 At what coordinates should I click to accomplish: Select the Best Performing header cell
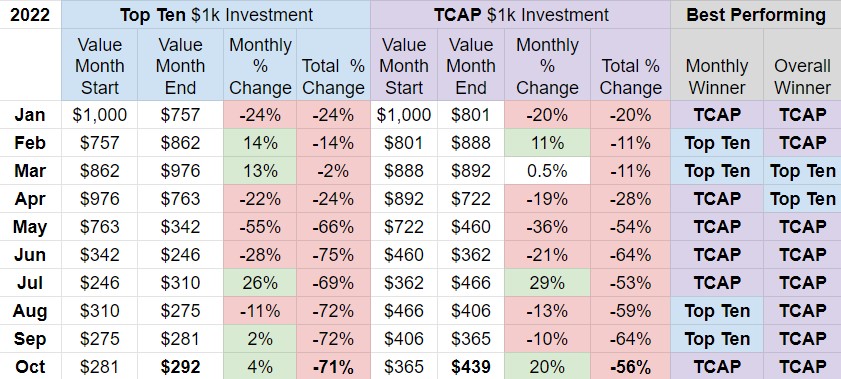tap(756, 14)
